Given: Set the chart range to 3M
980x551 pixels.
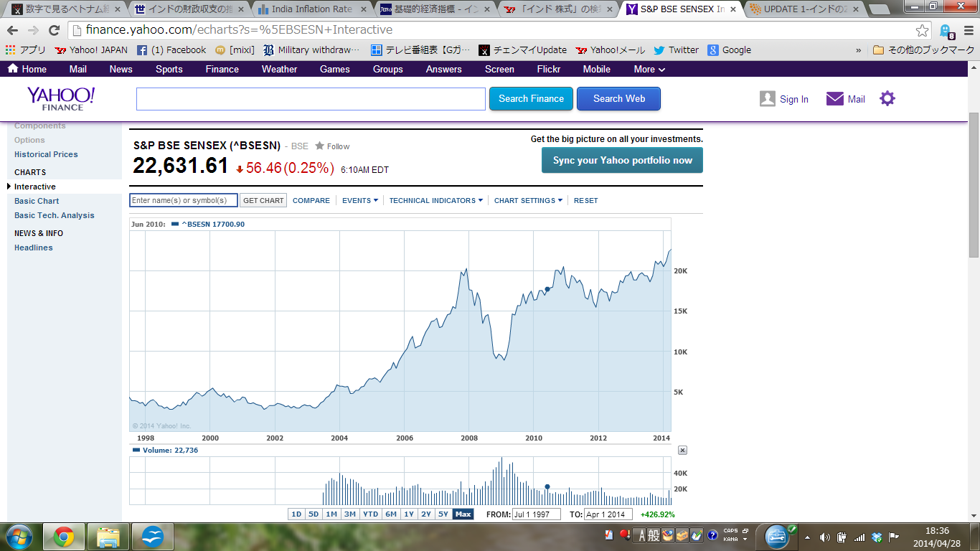Looking at the screenshot, I should pos(349,514).
